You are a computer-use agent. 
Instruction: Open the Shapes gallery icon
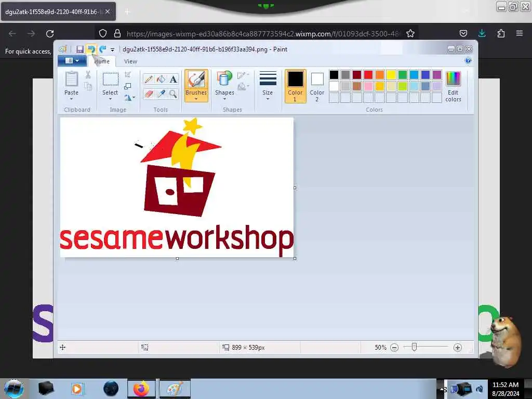(224, 79)
